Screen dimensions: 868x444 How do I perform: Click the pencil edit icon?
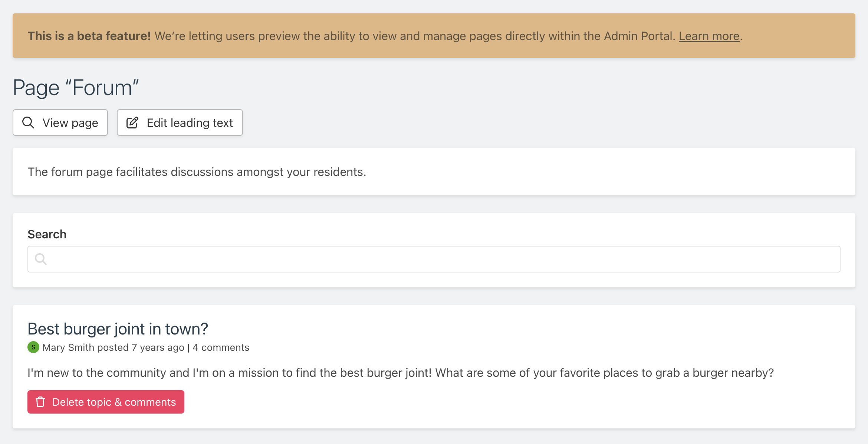132,123
